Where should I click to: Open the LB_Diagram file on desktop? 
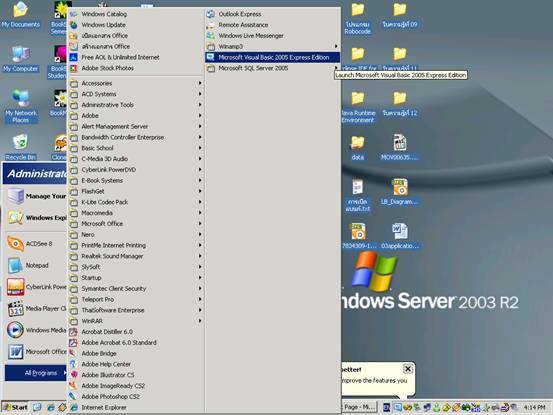(x=400, y=192)
